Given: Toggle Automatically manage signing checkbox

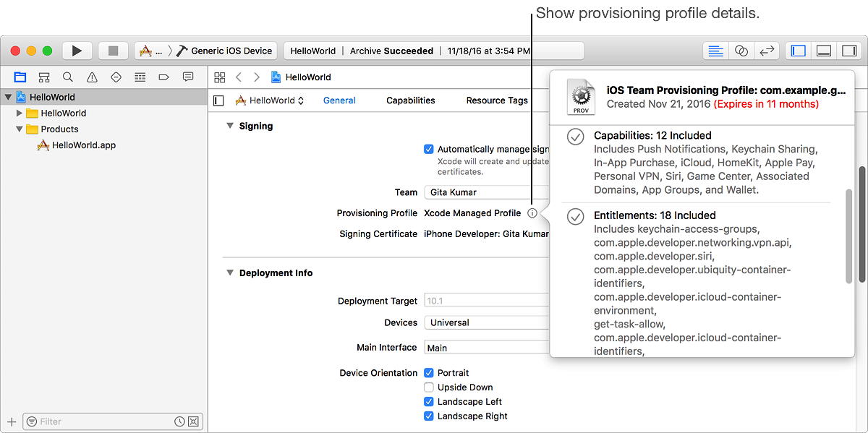Looking at the screenshot, I should tap(429, 149).
